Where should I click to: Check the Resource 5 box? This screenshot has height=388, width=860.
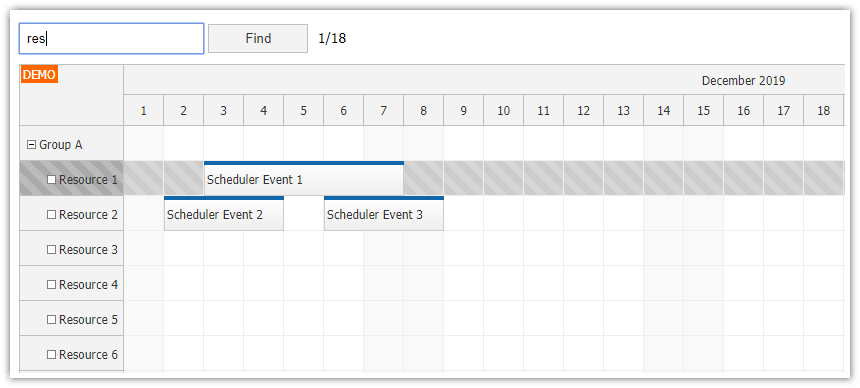point(52,319)
